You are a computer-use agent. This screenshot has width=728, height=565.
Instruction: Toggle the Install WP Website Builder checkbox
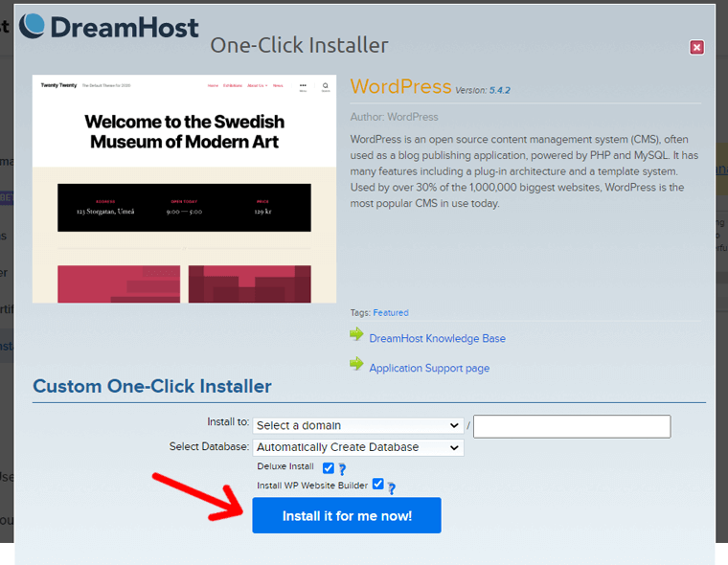[378, 485]
